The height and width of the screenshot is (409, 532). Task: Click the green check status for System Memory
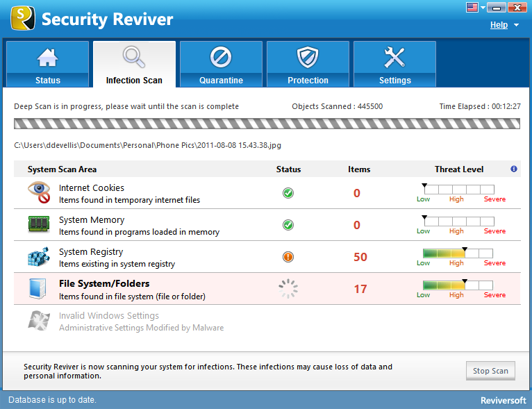[x=288, y=225]
